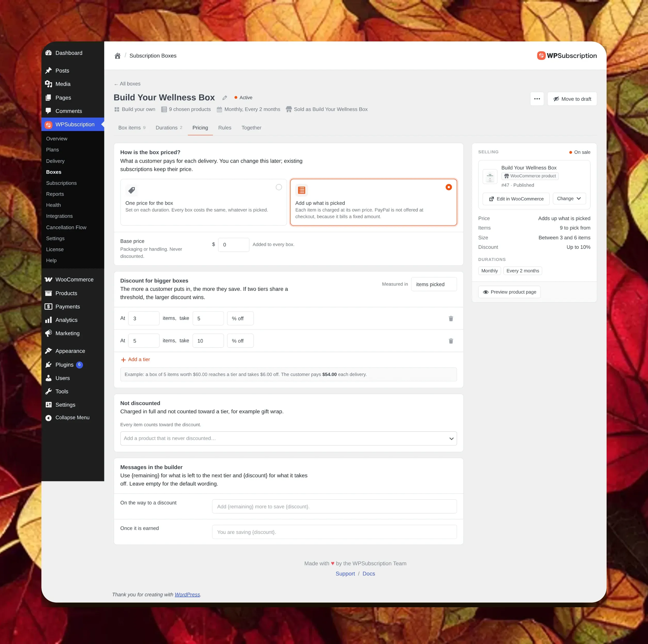Delete the 5 items discount tier

451,341
